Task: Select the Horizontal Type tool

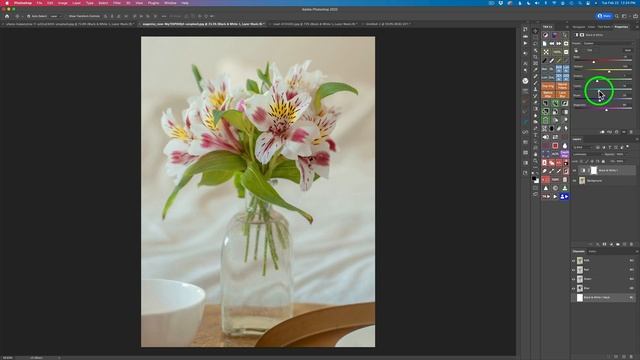Action: pyautogui.click(x=535, y=135)
